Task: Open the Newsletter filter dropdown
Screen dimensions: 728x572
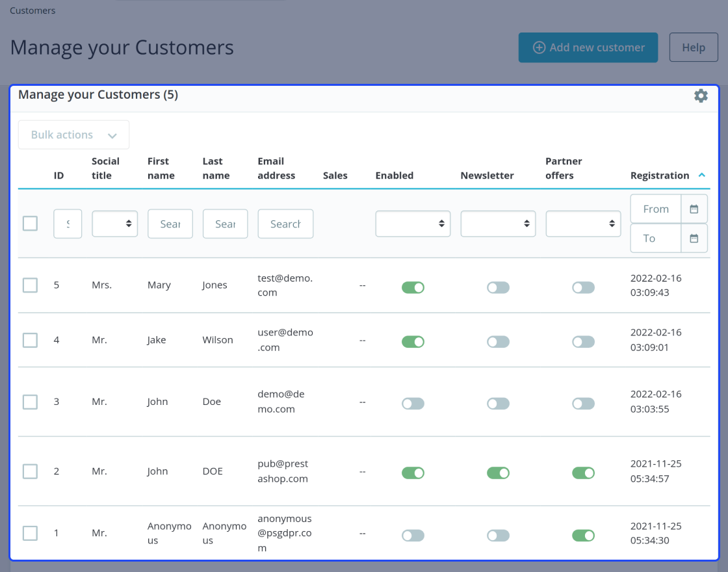Action: pos(498,224)
